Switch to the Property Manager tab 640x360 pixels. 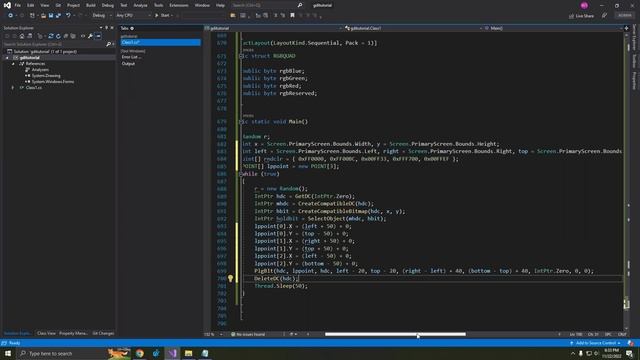[73, 333]
